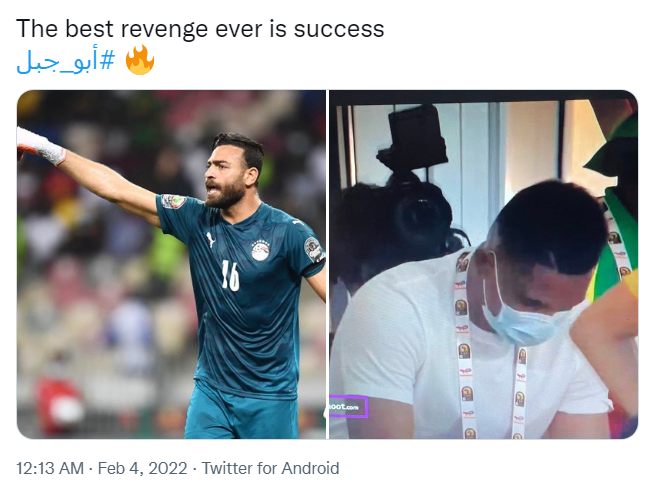The height and width of the screenshot is (497, 655).
Task: Click the tournament patch on the jersey sleeve
Action: (x=314, y=248)
